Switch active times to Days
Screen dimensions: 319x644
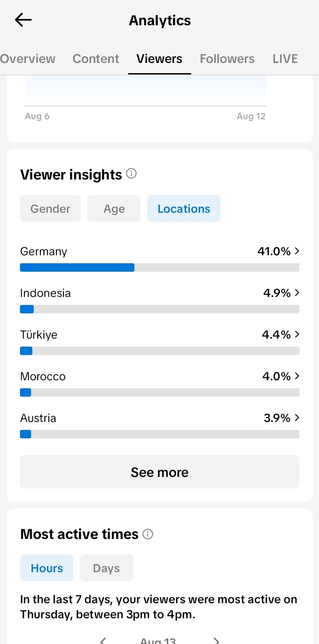coord(106,568)
